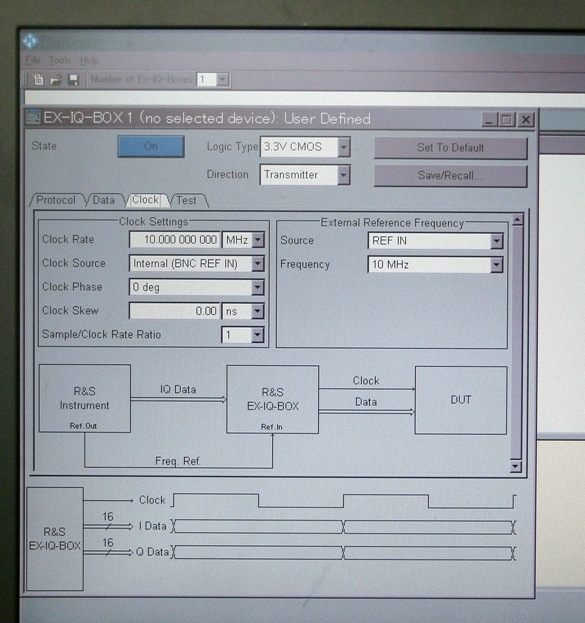This screenshot has height=623, width=585.
Task: Click the Set To Default button
Action: tap(451, 148)
